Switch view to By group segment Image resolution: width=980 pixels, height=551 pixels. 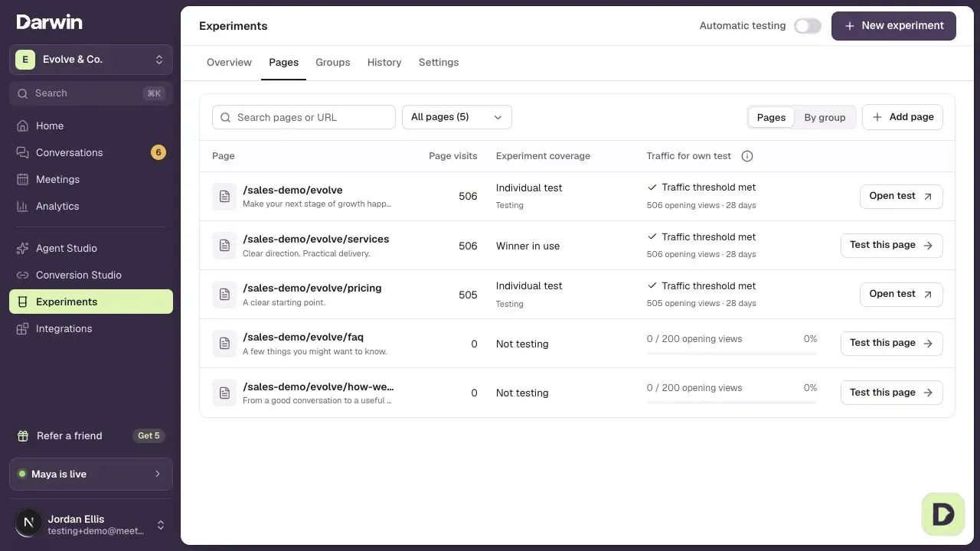(825, 117)
